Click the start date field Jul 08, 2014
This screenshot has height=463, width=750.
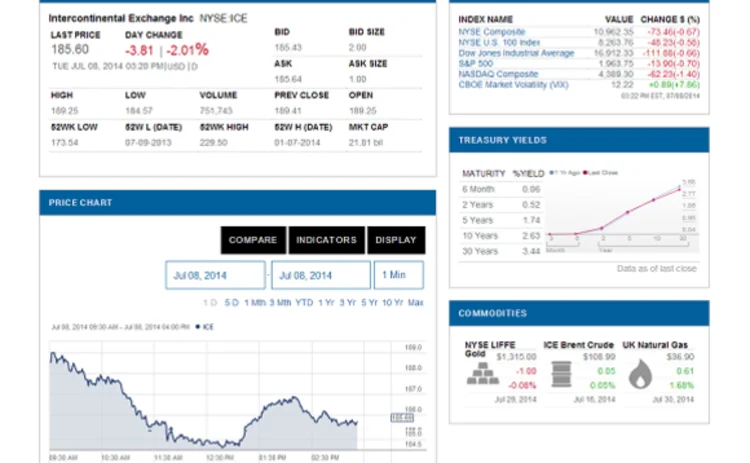click(215, 275)
